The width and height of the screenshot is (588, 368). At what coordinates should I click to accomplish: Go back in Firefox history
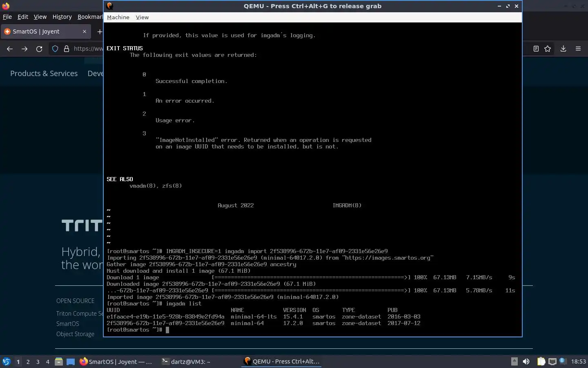coord(10,49)
